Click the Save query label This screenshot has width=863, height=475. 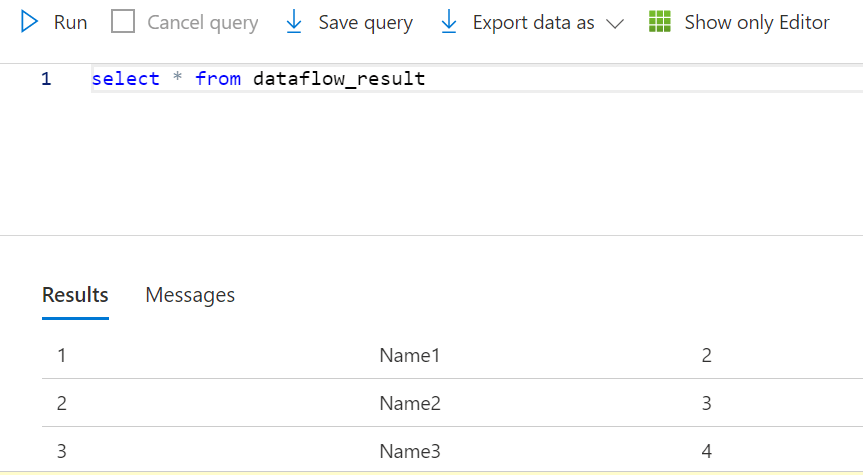click(x=365, y=22)
